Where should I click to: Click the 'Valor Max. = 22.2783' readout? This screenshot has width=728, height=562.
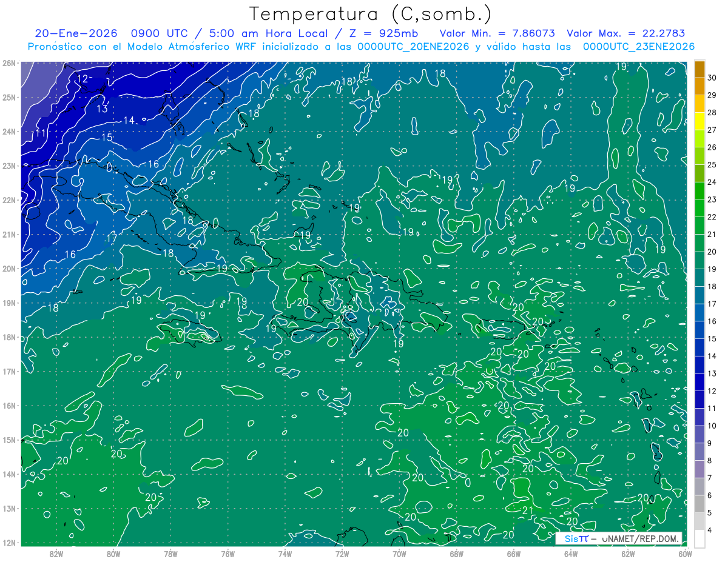pos(625,33)
